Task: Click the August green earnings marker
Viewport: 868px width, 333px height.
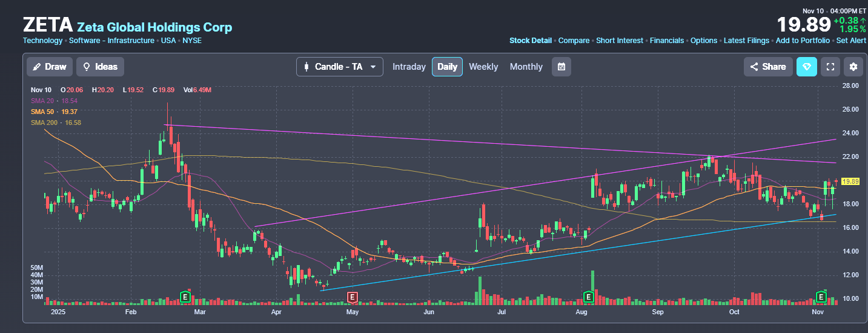Action: (588, 297)
